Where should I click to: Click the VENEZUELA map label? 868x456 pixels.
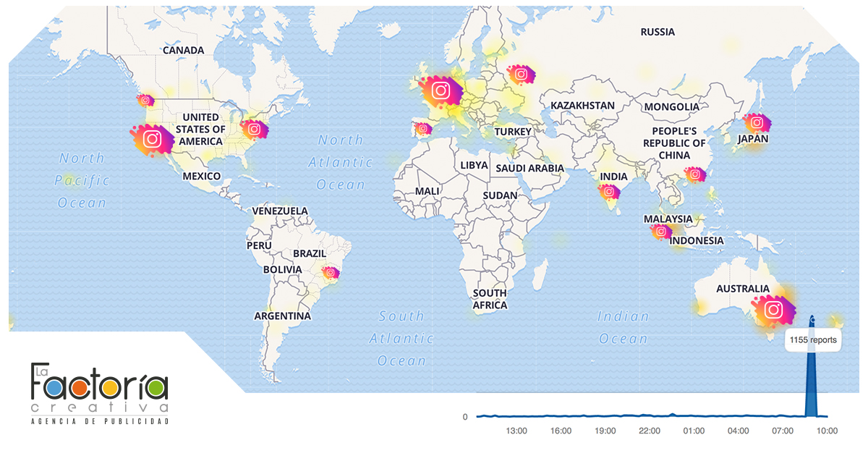[x=280, y=211]
